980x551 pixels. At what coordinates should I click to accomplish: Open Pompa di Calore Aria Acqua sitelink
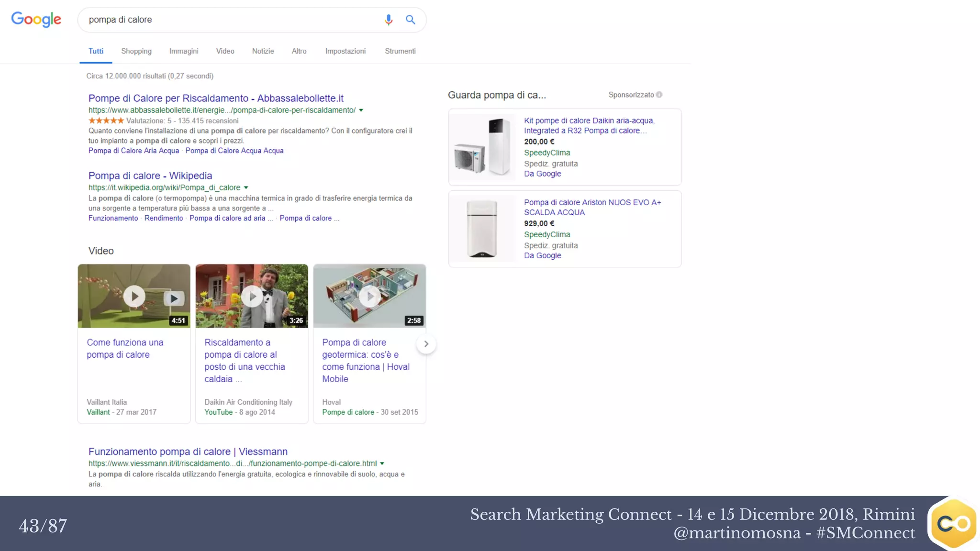(134, 151)
